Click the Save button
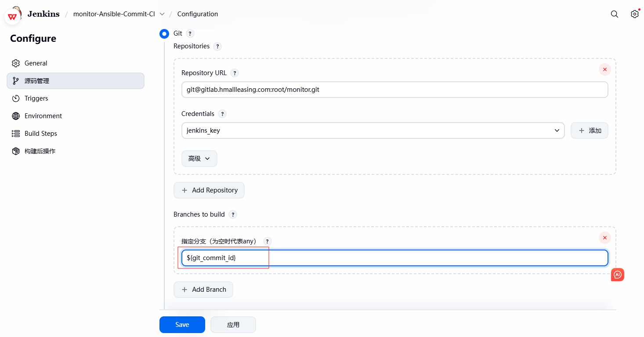This screenshot has width=644, height=337. (182, 325)
